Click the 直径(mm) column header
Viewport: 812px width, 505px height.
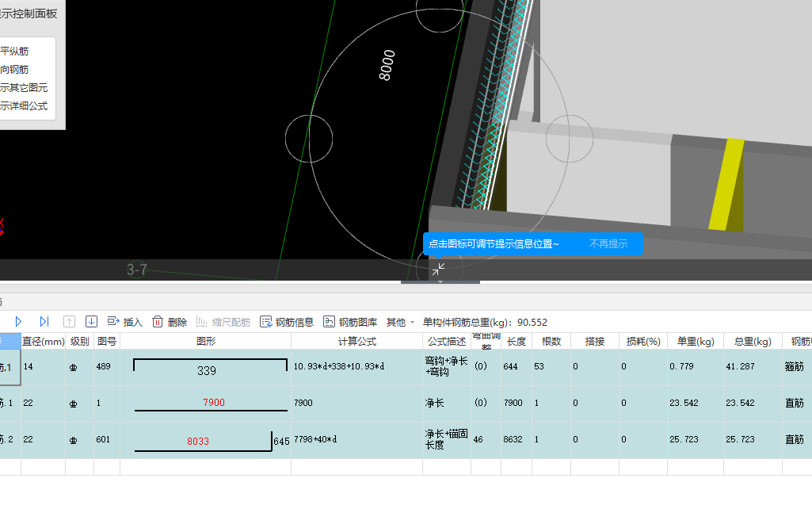[x=43, y=341]
